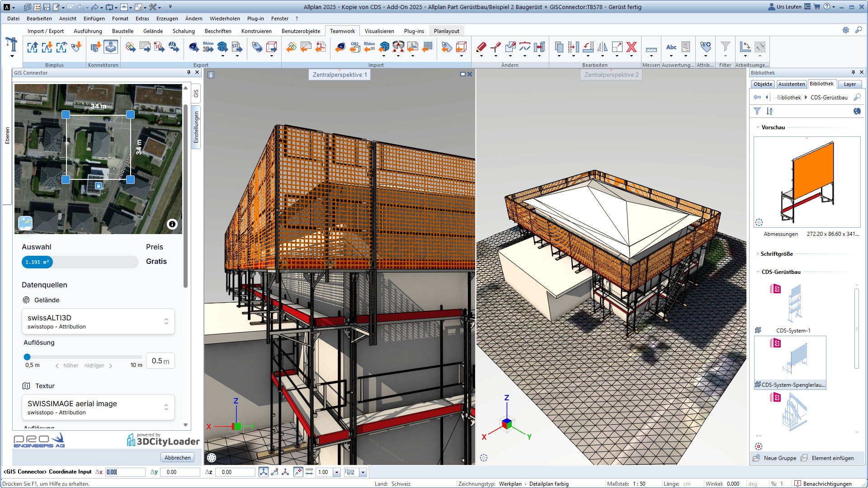Click the Import Rhino 3D icon

[369, 47]
